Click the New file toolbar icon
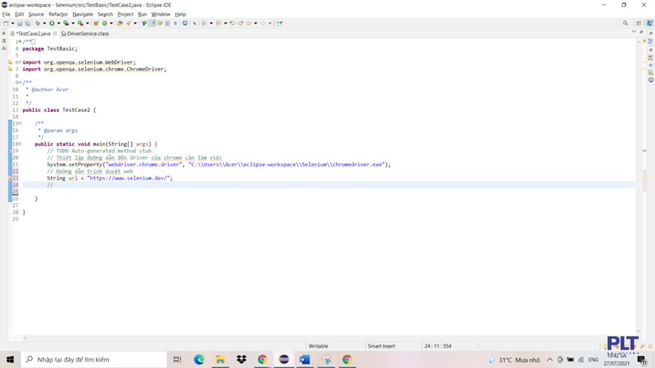 pyautogui.click(x=5, y=23)
